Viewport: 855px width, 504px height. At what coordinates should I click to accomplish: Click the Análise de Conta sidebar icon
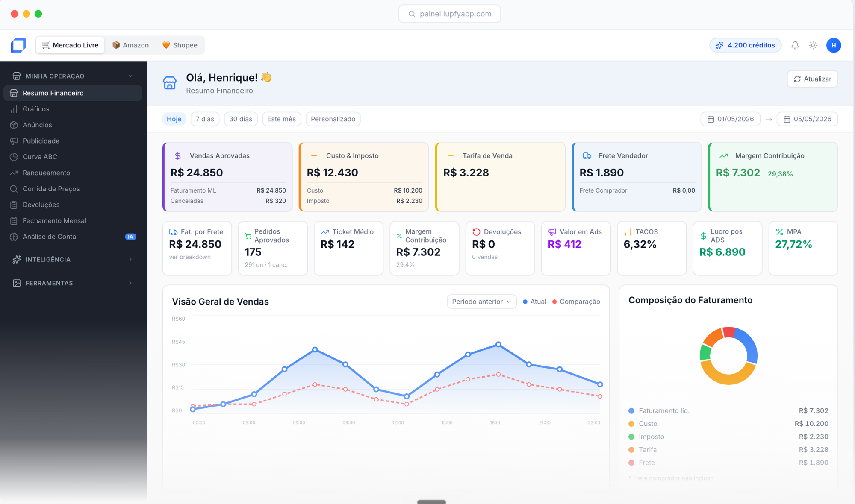coord(14,237)
